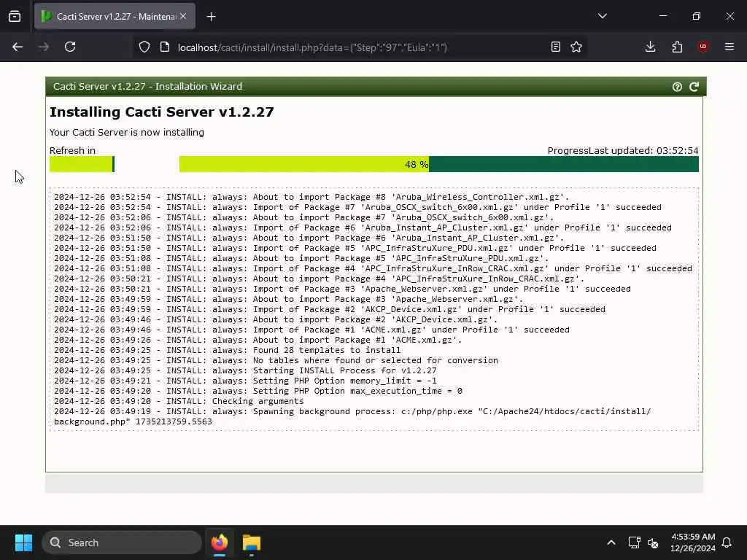Click the log line 'About to import Package #3 Apache_Webserver'

[289, 299]
